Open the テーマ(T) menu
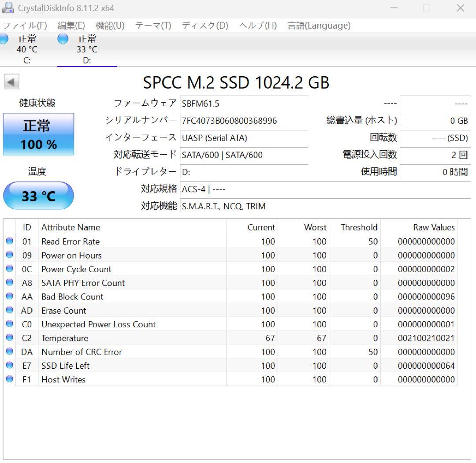The image size is (476, 463). coord(153,26)
